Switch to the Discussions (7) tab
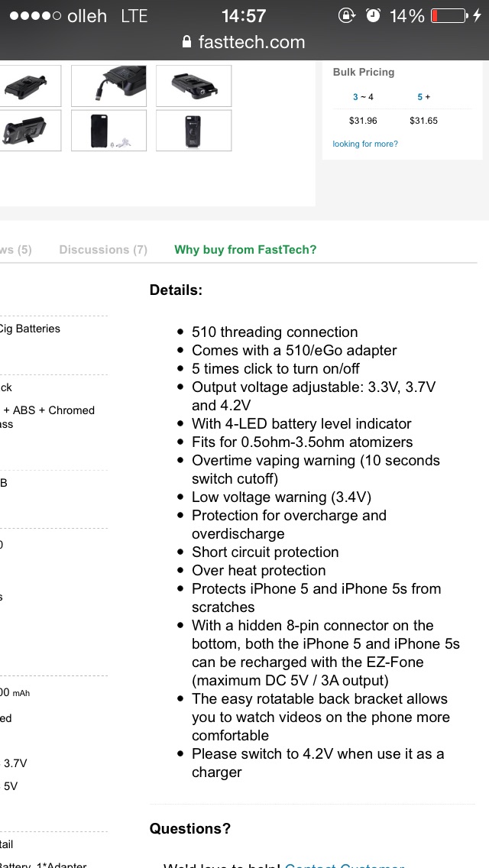Image resolution: width=489 pixels, height=868 pixels. (x=103, y=250)
